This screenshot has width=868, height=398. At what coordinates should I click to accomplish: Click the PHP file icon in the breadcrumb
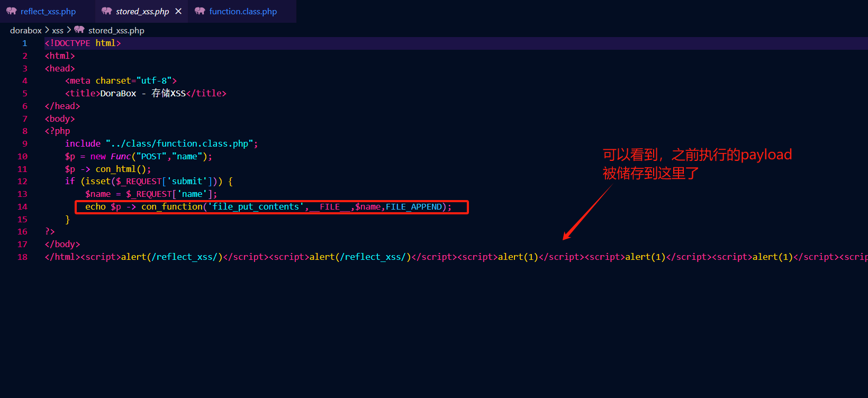click(79, 30)
